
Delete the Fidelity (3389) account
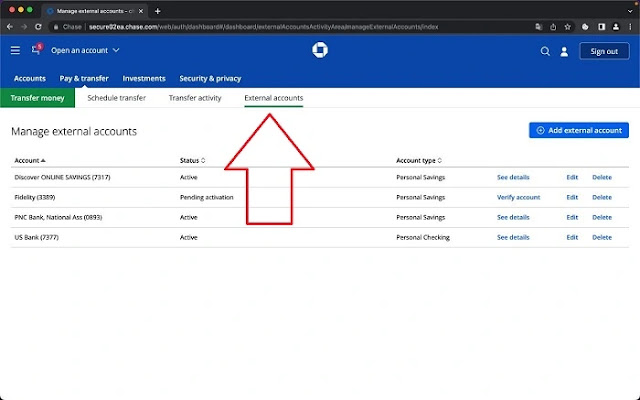(x=602, y=197)
